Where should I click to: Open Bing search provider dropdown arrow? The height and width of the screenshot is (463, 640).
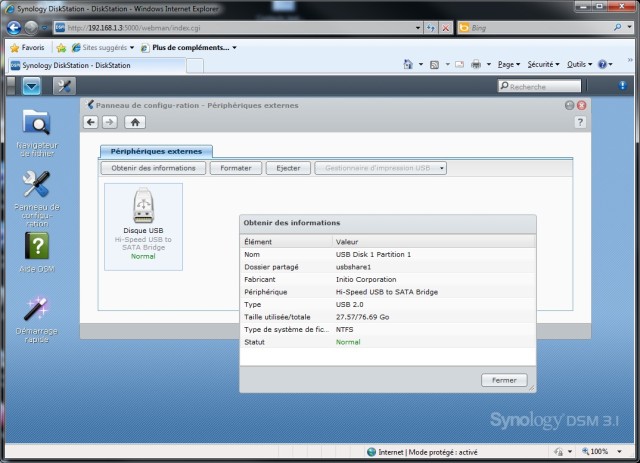(630, 27)
